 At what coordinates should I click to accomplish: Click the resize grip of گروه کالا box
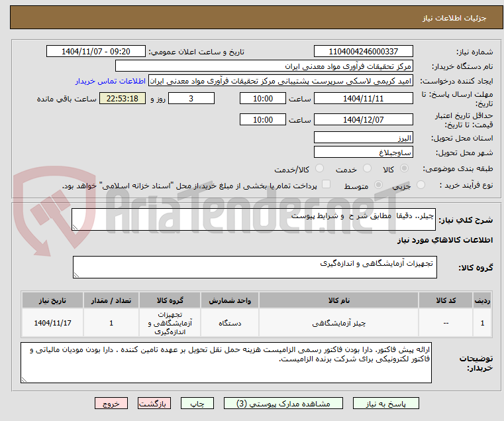pyautogui.click(x=76, y=275)
